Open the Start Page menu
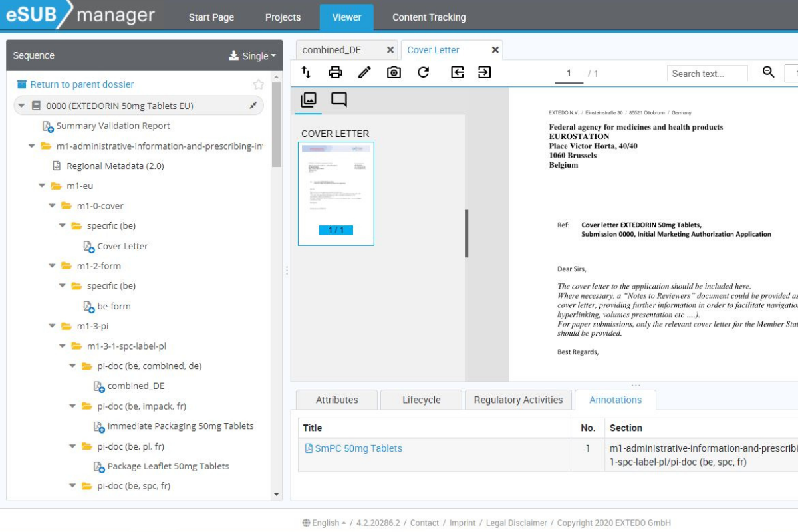The height and width of the screenshot is (532, 798). coord(211,17)
